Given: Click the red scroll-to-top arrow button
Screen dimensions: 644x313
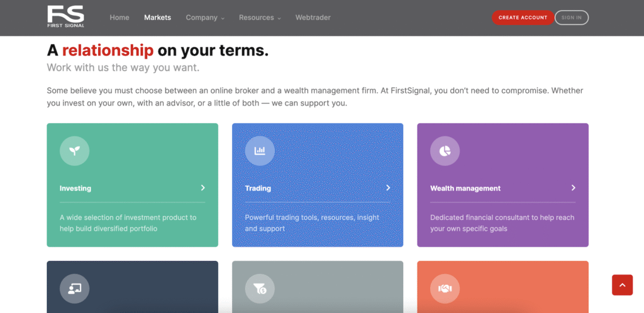Looking at the screenshot, I should tap(622, 285).
